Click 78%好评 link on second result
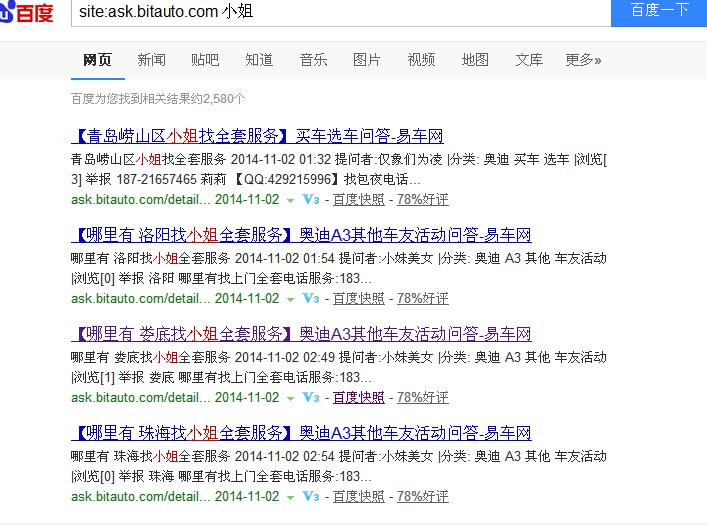707x525 pixels. tap(423, 298)
